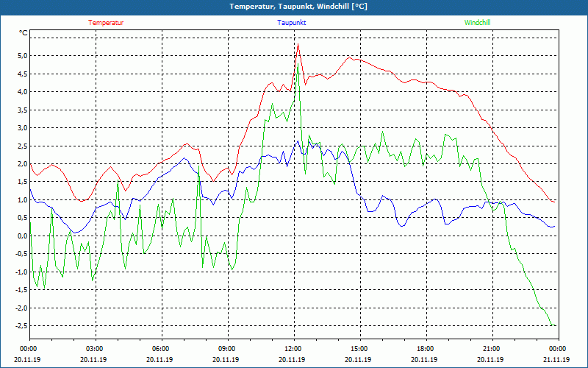Click the green Windchill legend label
The height and width of the screenshot is (368, 588).
point(477,23)
